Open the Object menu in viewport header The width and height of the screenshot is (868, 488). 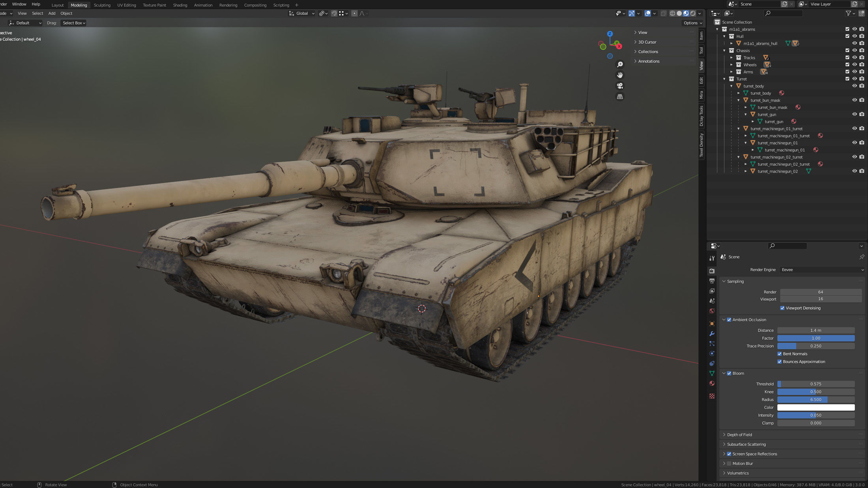[x=66, y=13]
